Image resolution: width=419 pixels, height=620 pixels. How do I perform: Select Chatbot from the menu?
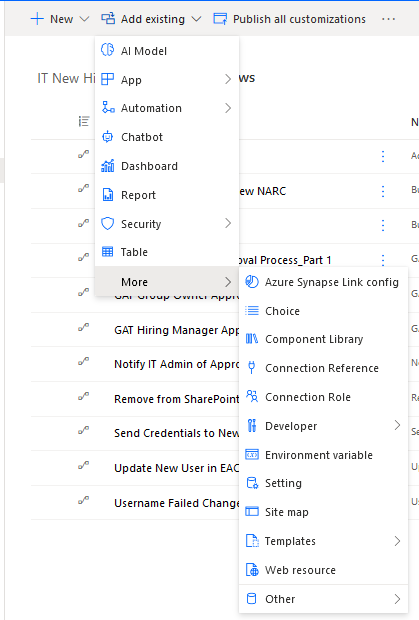tap(167, 137)
